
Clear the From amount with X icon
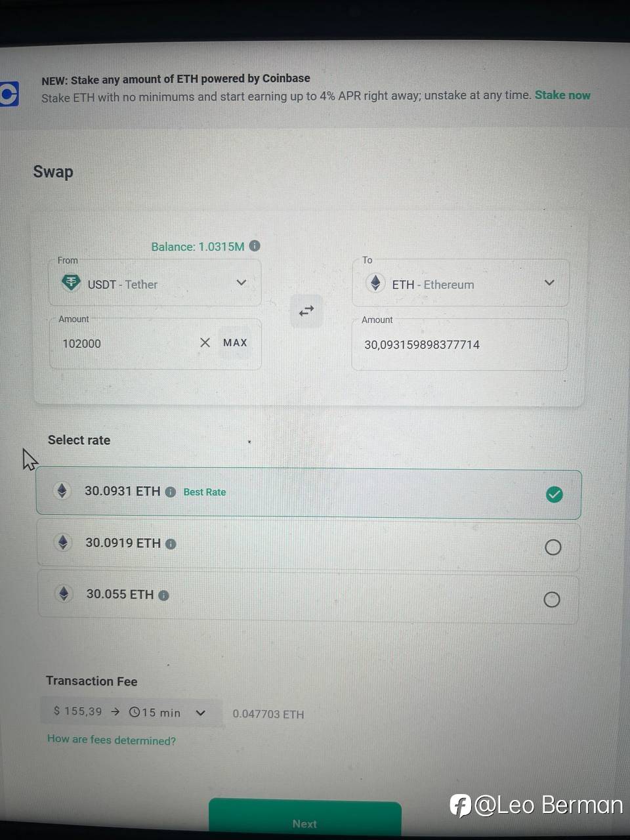tap(205, 343)
